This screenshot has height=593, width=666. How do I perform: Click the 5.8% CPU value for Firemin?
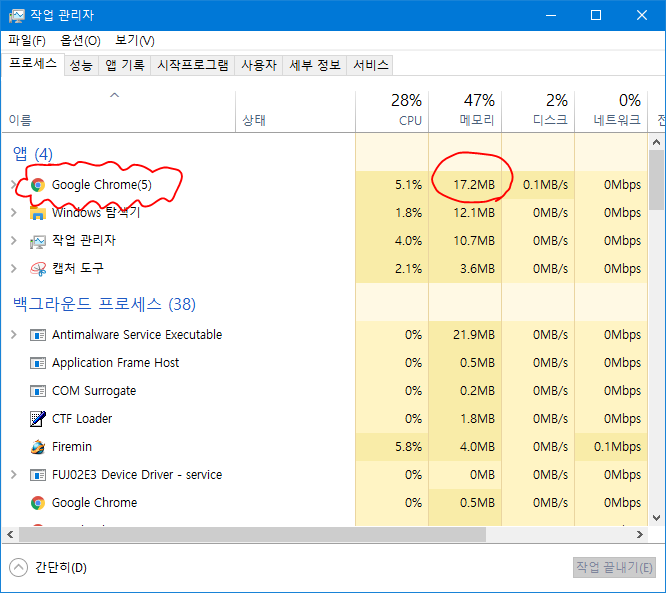pos(409,447)
